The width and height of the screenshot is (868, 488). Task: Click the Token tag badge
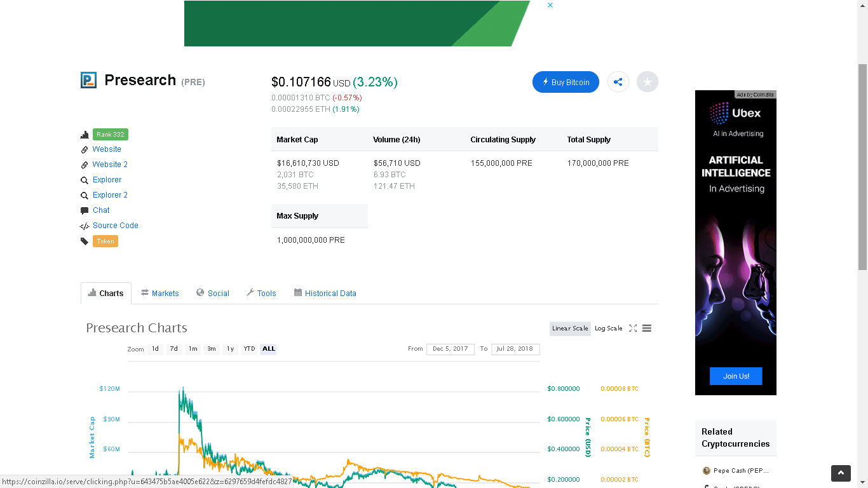coord(105,241)
